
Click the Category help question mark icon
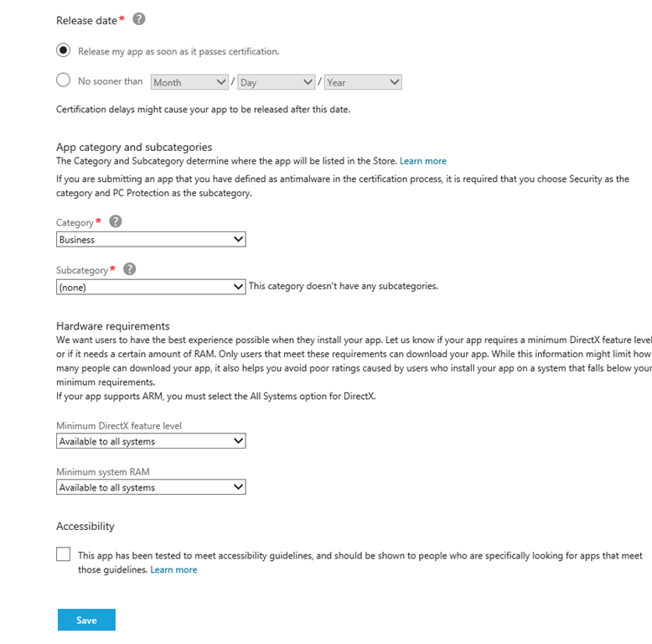point(116,221)
